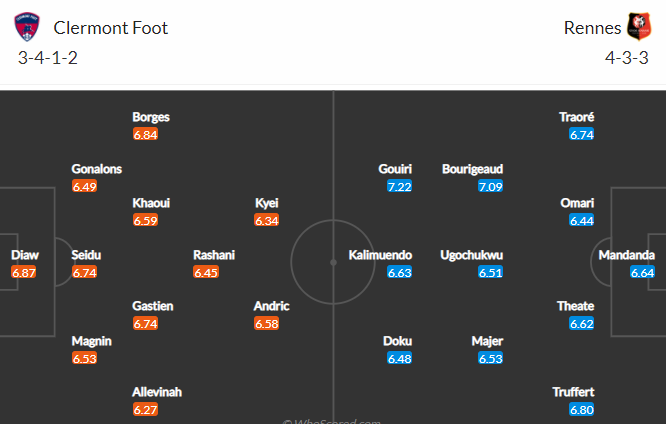Click Clermont's 3-4-1-2 formation label

tap(48, 58)
